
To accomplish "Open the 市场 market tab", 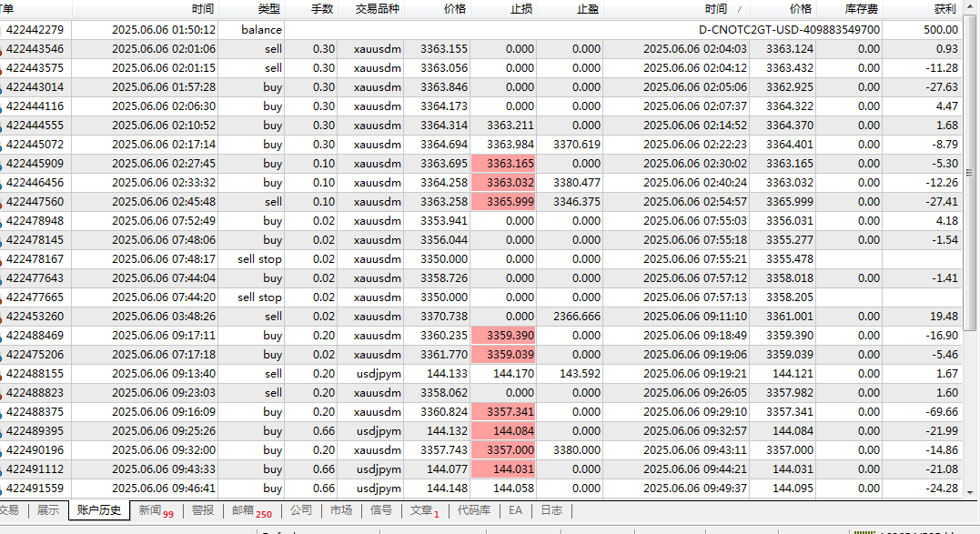I will click(x=341, y=510).
